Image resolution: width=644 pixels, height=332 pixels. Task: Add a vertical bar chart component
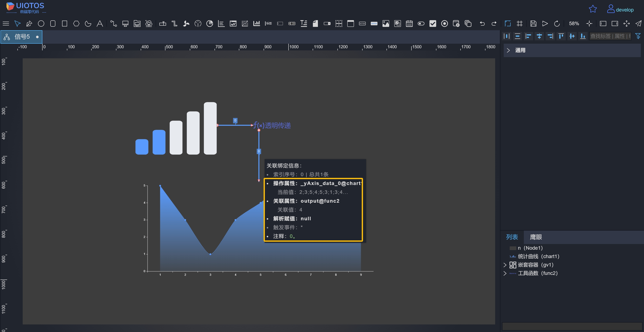click(x=256, y=24)
